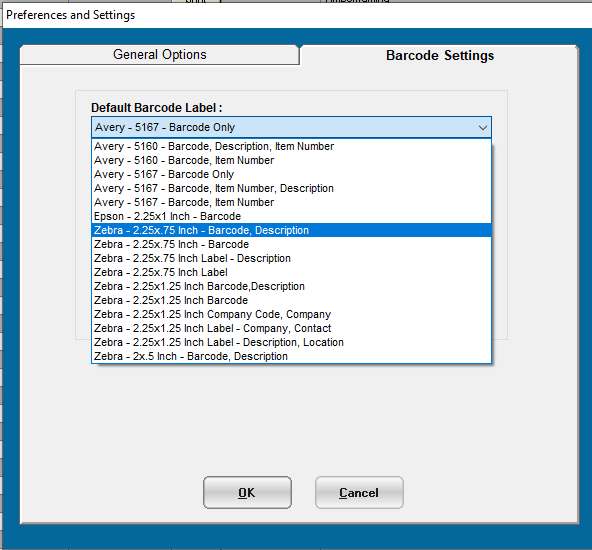Choose Zebra 2.25x1.25 Label - Company, Contact
The image size is (592, 550).
(x=291, y=328)
